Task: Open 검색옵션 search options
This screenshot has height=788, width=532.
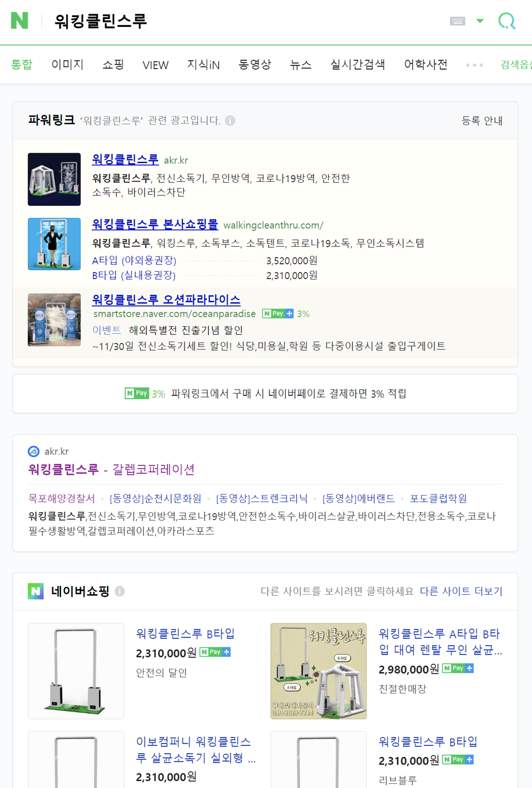Action: (516, 64)
